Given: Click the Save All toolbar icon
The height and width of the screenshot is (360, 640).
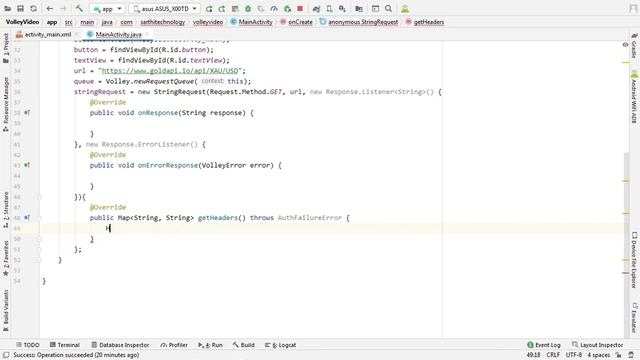Looking at the screenshot, I should (x=20, y=9).
